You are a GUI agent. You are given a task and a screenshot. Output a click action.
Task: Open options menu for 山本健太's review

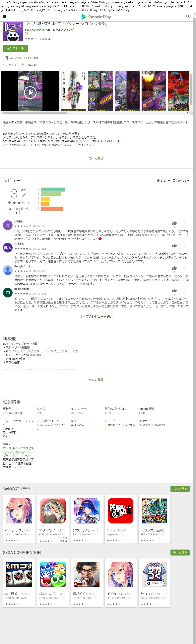(x=184, y=245)
